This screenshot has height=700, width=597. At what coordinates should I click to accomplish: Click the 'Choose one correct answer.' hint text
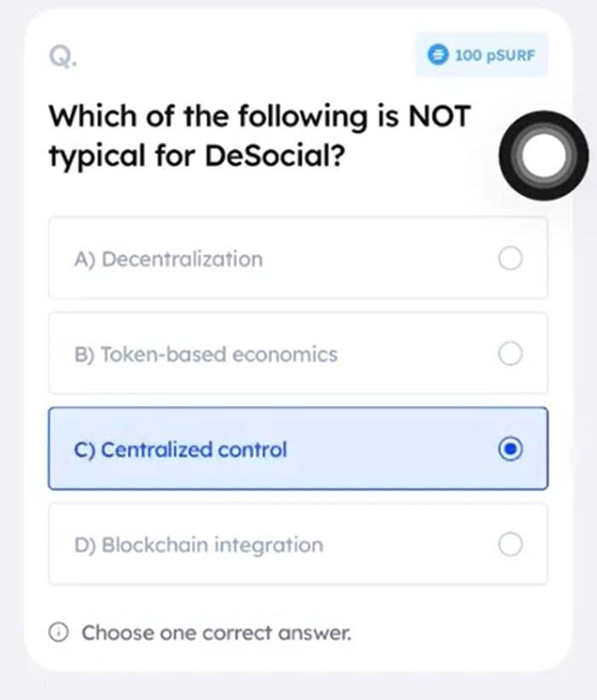(216, 633)
